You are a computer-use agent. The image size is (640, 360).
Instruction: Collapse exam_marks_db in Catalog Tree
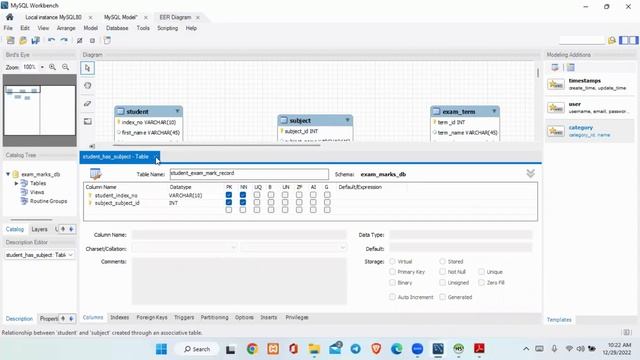[x=8, y=174]
